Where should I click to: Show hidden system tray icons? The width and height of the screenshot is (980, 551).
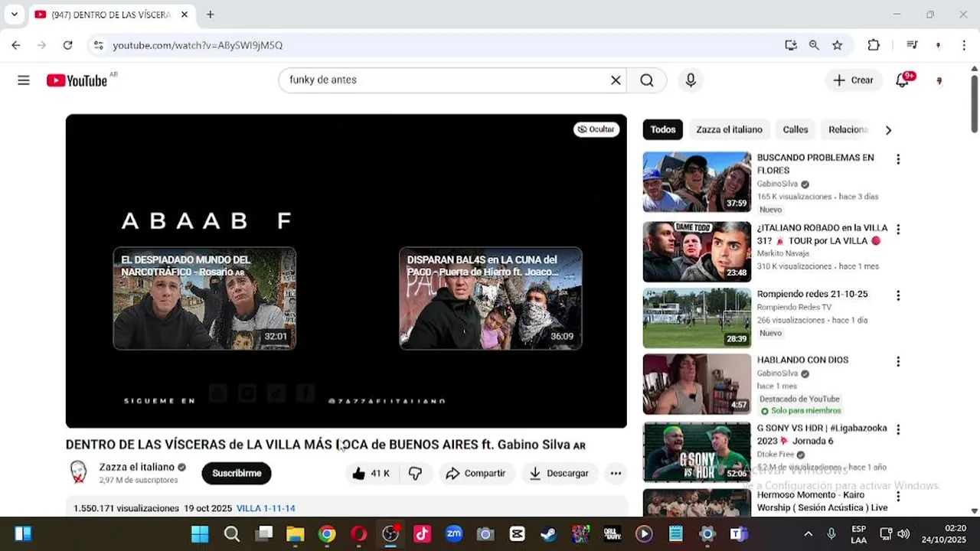point(808,534)
